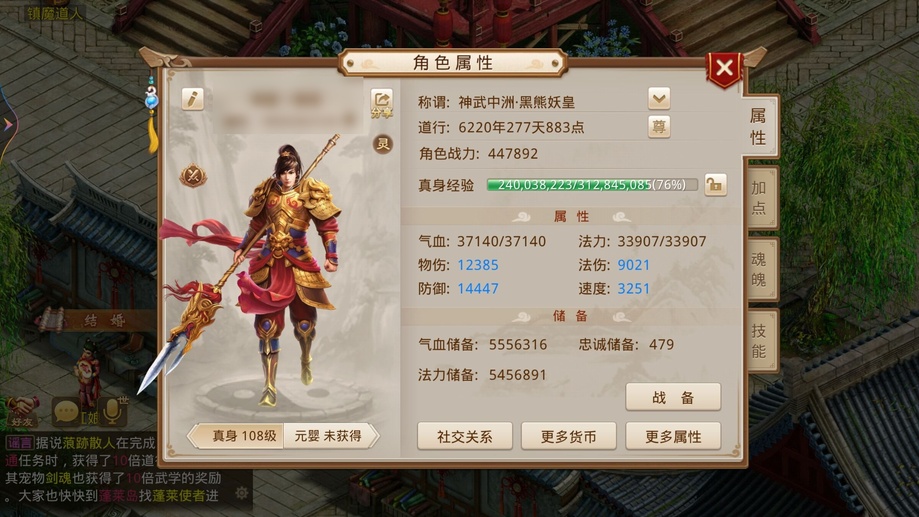Click the crossed swords emblem icon
This screenshot has height=517, width=919.
coord(193,175)
